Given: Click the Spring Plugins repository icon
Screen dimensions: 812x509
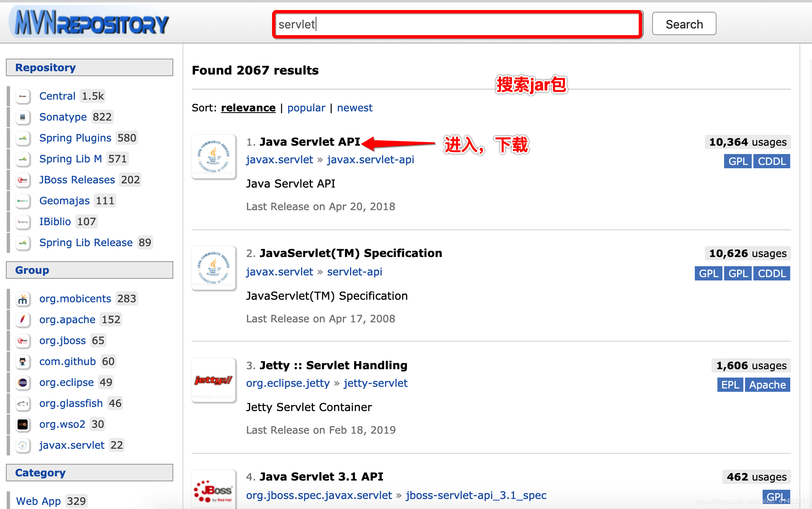Looking at the screenshot, I should click(x=23, y=138).
